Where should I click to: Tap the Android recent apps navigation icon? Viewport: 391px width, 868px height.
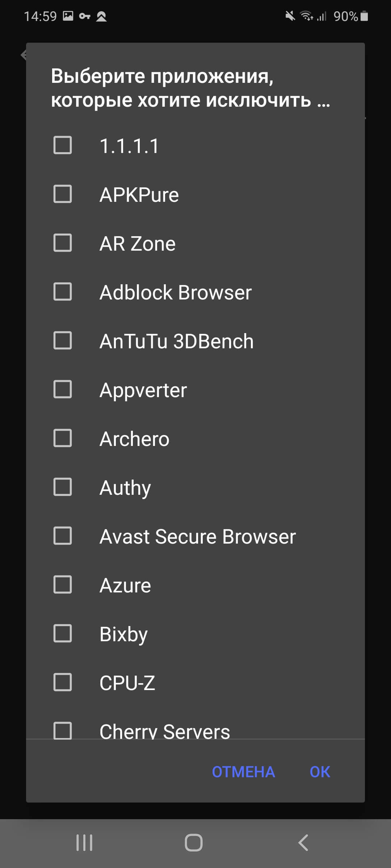click(x=84, y=842)
